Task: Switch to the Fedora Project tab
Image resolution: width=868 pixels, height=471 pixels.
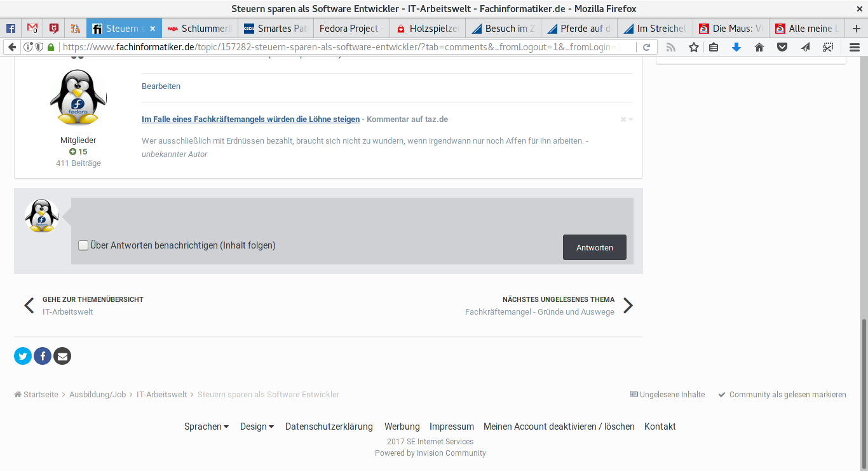Action: [x=351, y=29]
